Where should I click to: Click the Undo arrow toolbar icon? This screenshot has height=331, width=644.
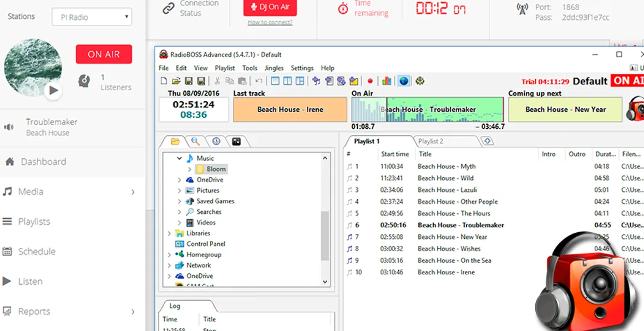click(258, 81)
